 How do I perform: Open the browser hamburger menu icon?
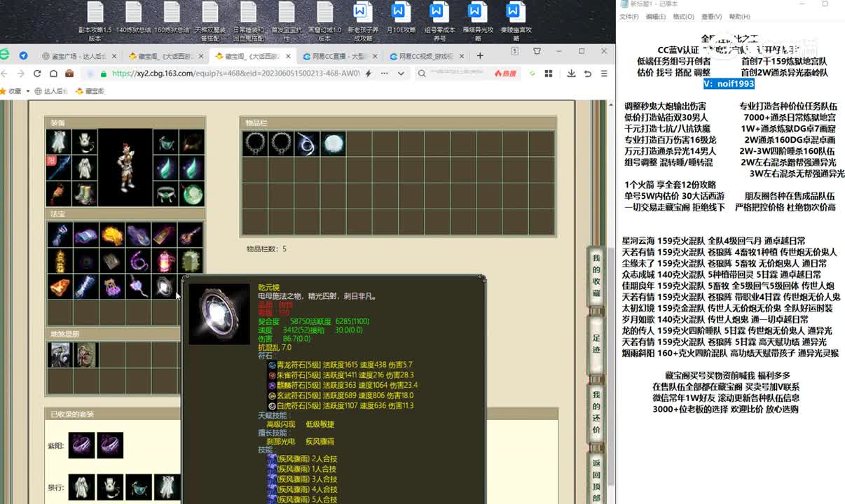pyautogui.click(x=603, y=73)
